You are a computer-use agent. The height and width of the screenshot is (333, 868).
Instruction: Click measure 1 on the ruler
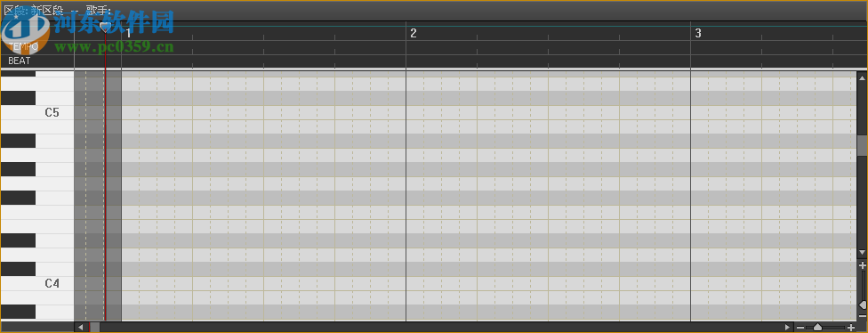(x=128, y=33)
